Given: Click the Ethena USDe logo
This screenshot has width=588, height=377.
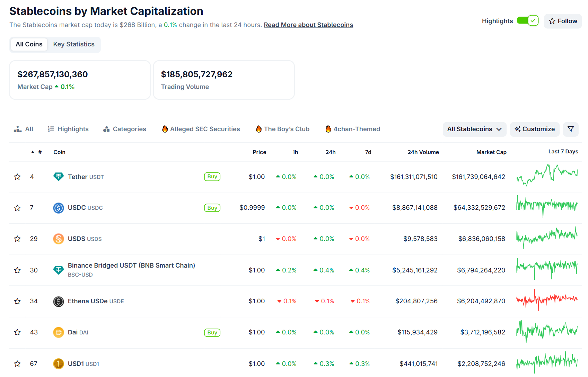Looking at the screenshot, I should click(x=59, y=302).
